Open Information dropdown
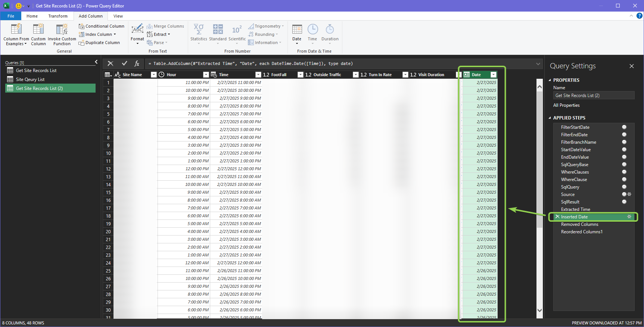The width and height of the screenshot is (644, 327). pyautogui.click(x=265, y=43)
